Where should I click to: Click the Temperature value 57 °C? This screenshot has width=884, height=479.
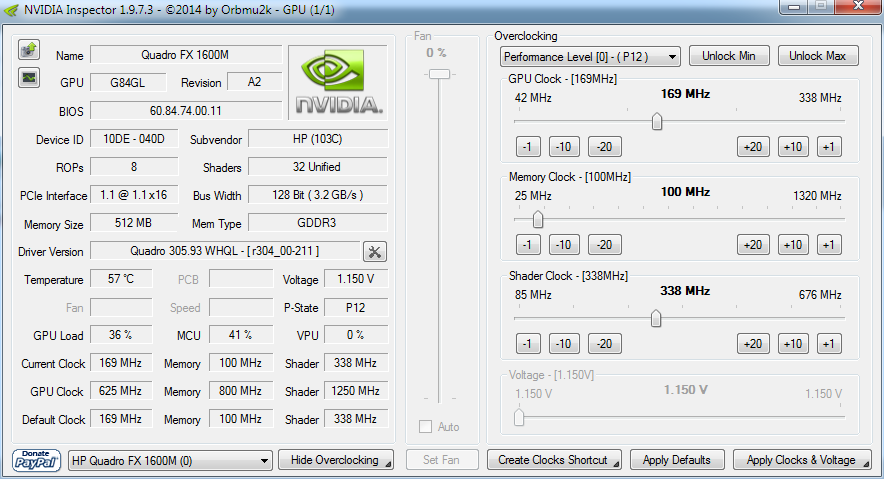click(121, 279)
